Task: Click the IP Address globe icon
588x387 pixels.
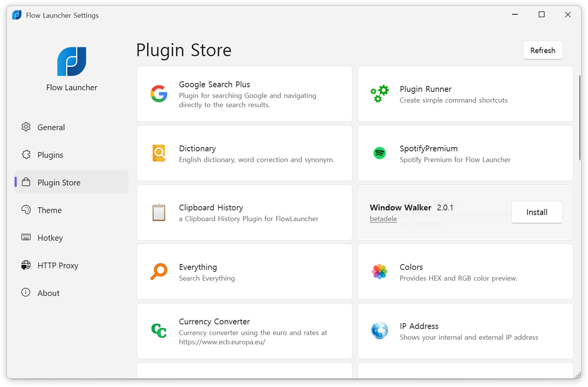Action: click(x=379, y=330)
